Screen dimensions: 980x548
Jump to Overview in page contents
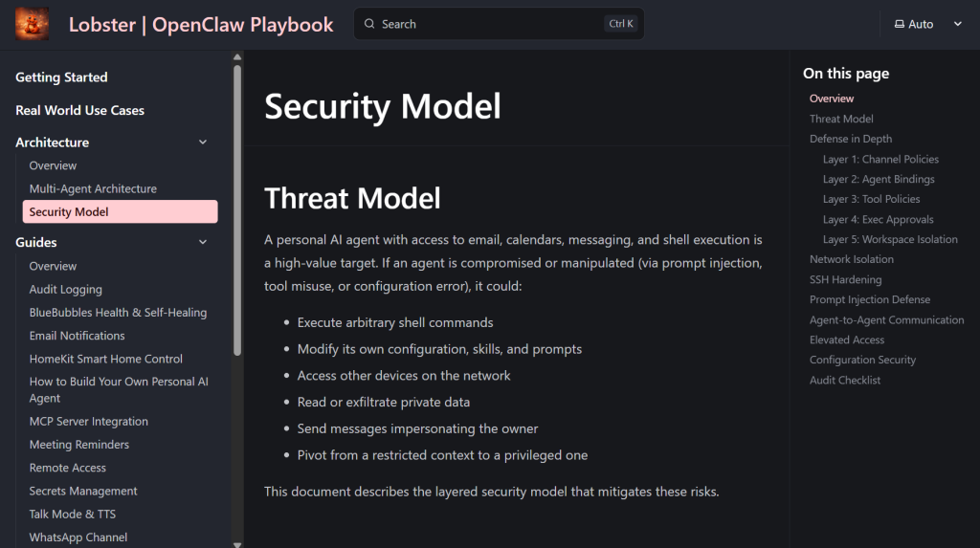[x=832, y=99]
